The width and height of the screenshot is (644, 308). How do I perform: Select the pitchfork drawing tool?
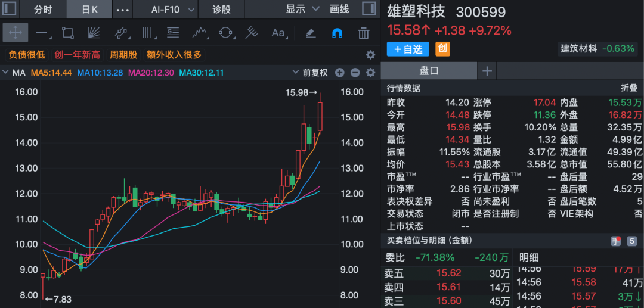252,33
